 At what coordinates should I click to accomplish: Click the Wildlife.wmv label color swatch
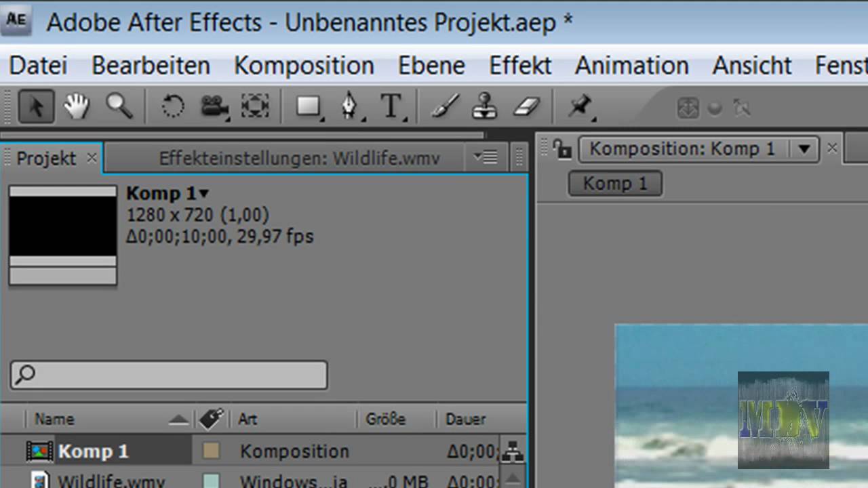212,481
